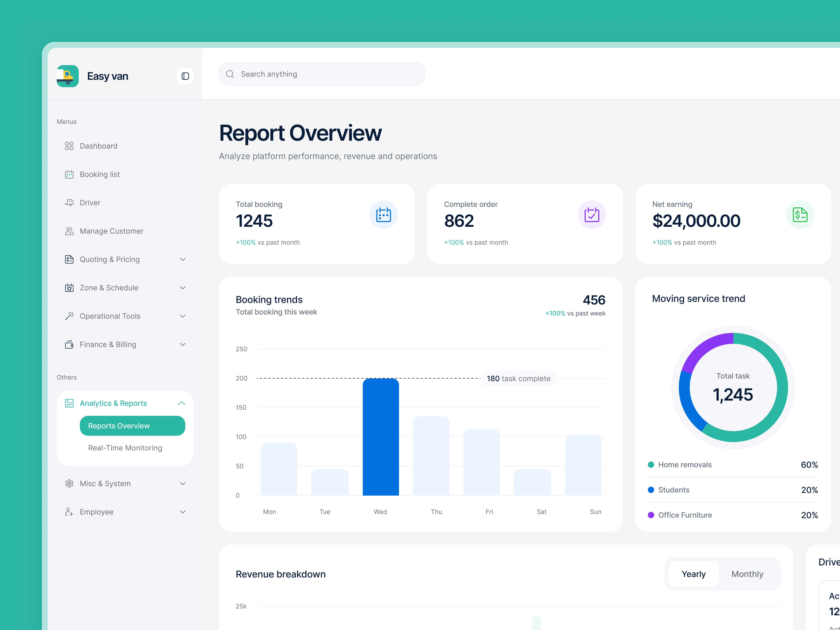Click the Manage Customer people icon
The image size is (840, 630).
tap(69, 231)
